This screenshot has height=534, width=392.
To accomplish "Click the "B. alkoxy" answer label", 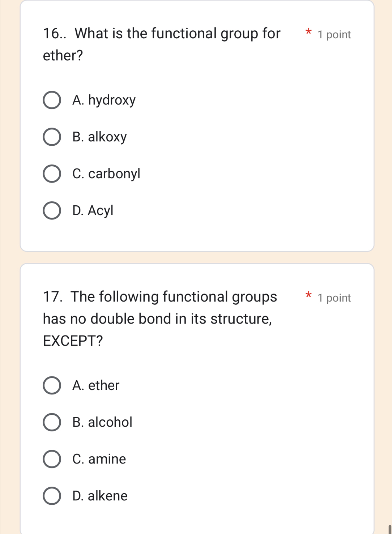I will pyautogui.click(x=99, y=137).
